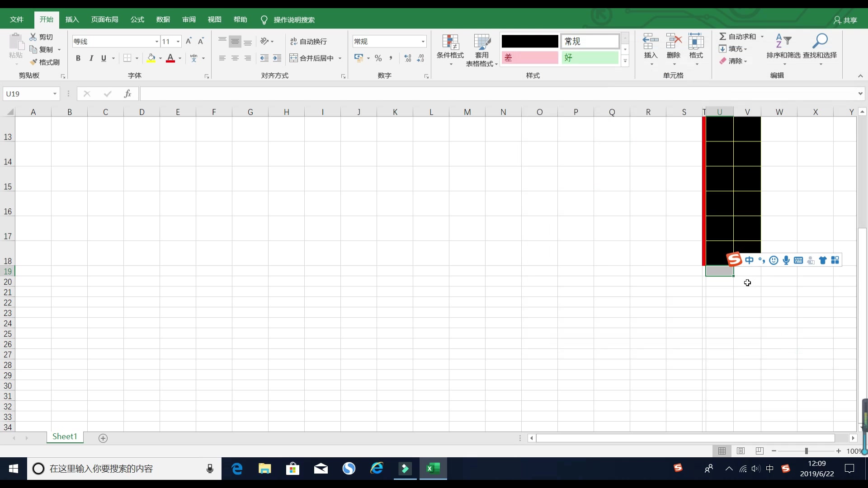Open the Formulas ribbon tab
Viewport: 868px width, 488px height.
(137, 20)
